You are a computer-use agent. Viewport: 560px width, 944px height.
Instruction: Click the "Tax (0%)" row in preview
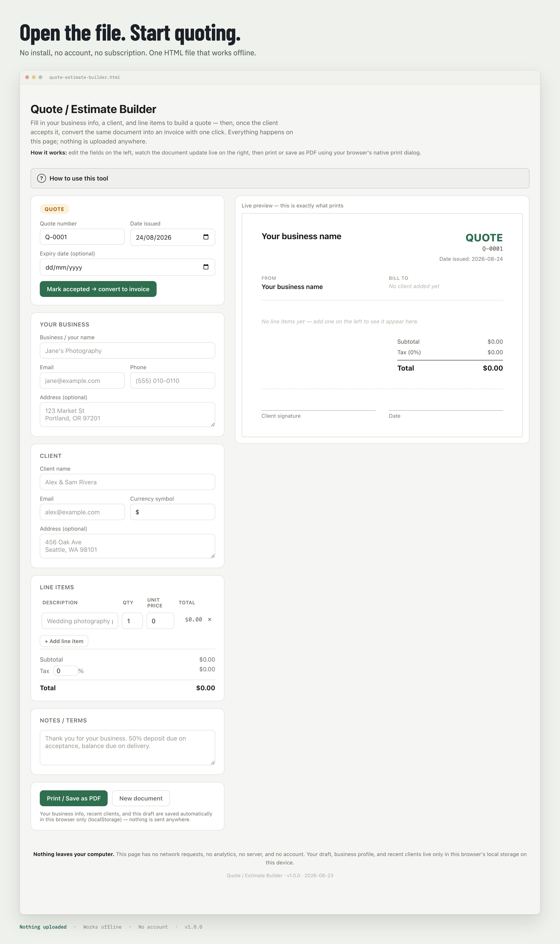coord(450,352)
